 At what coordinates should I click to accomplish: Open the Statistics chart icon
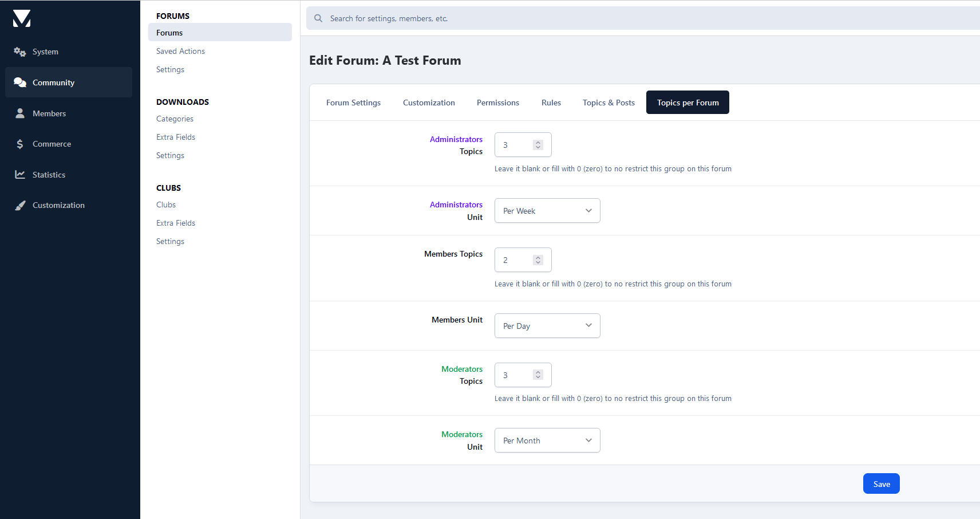[20, 175]
